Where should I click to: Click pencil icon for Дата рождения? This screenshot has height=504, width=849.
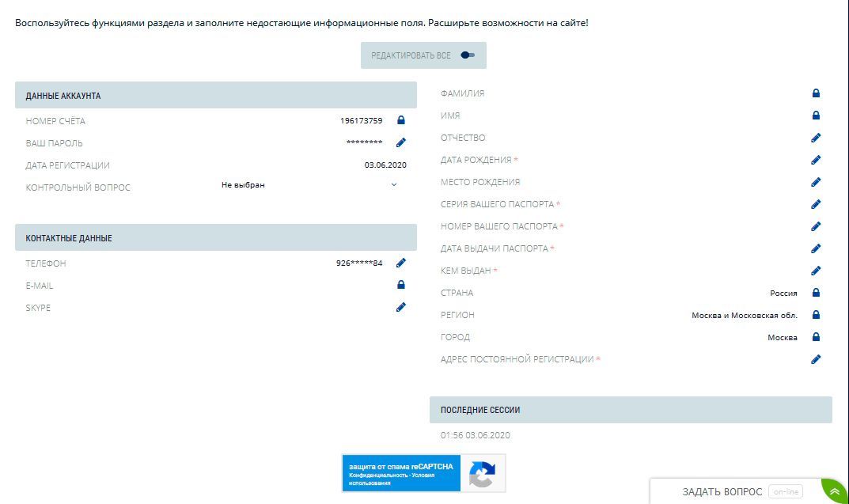(x=816, y=160)
